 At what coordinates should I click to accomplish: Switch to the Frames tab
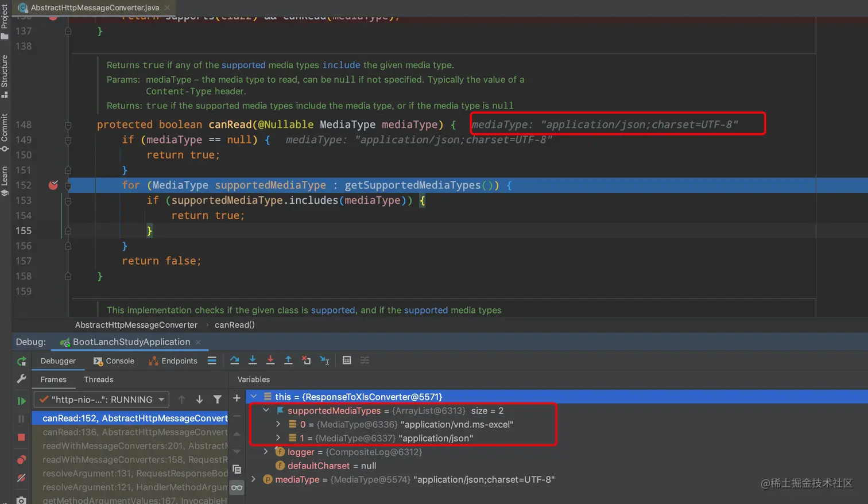[53, 379]
